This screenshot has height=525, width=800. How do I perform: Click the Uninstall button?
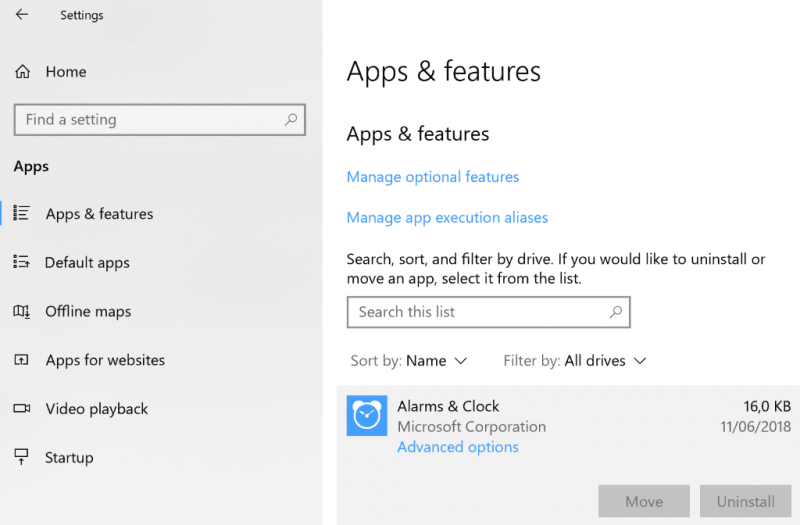click(x=745, y=501)
